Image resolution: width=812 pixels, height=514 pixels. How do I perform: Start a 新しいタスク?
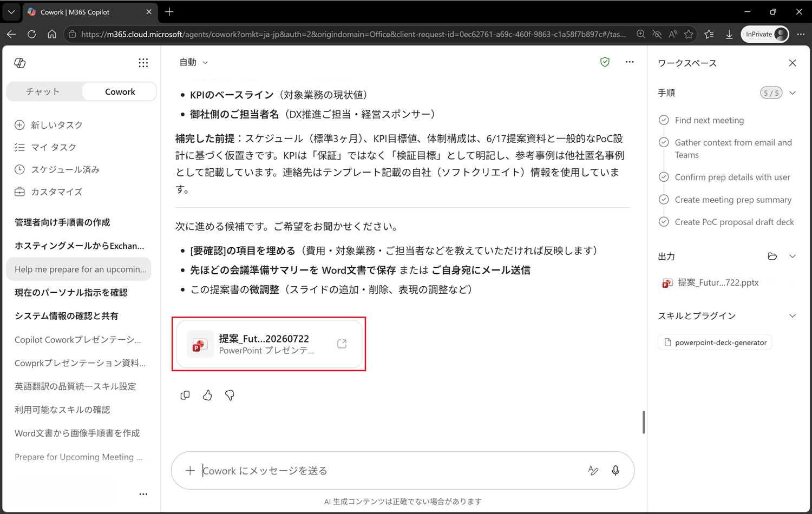[49, 125]
